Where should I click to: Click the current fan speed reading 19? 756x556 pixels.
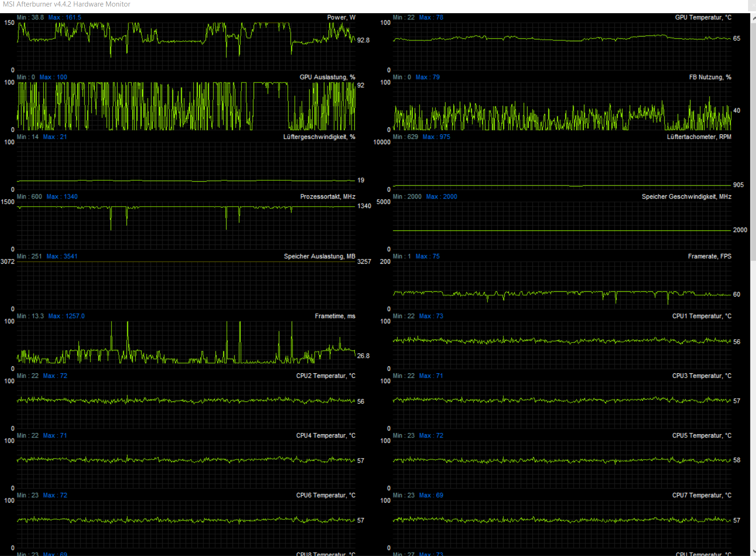click(361, 180)
